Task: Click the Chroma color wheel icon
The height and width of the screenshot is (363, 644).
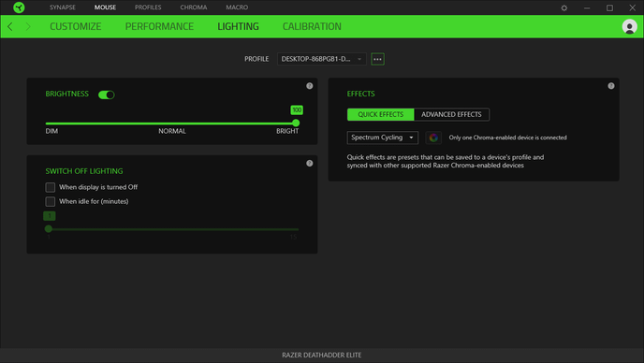Action: tap(433, 138)
